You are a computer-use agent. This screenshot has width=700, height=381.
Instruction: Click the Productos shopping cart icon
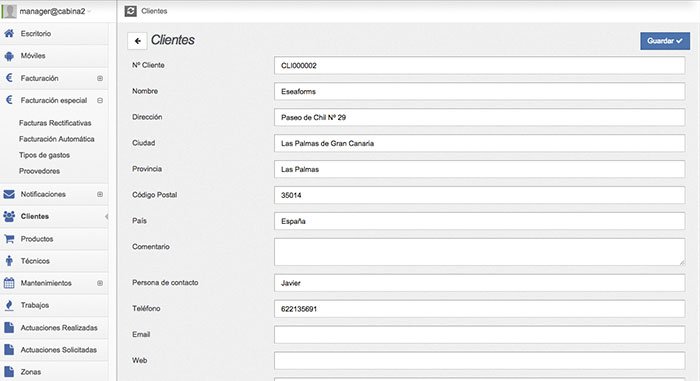pos(9,239)
